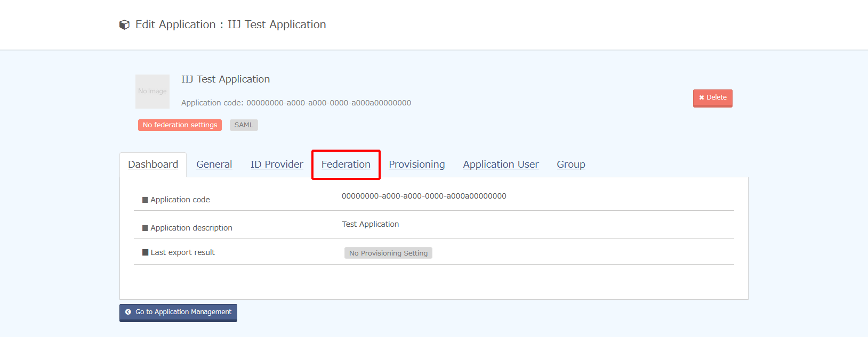Click the square bullet beside Application description
868x337 pixels.
(145, 228)
